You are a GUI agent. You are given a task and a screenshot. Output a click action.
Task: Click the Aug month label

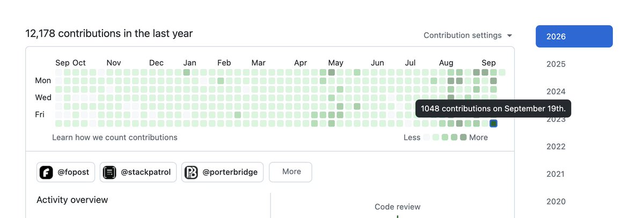point(446,63)
